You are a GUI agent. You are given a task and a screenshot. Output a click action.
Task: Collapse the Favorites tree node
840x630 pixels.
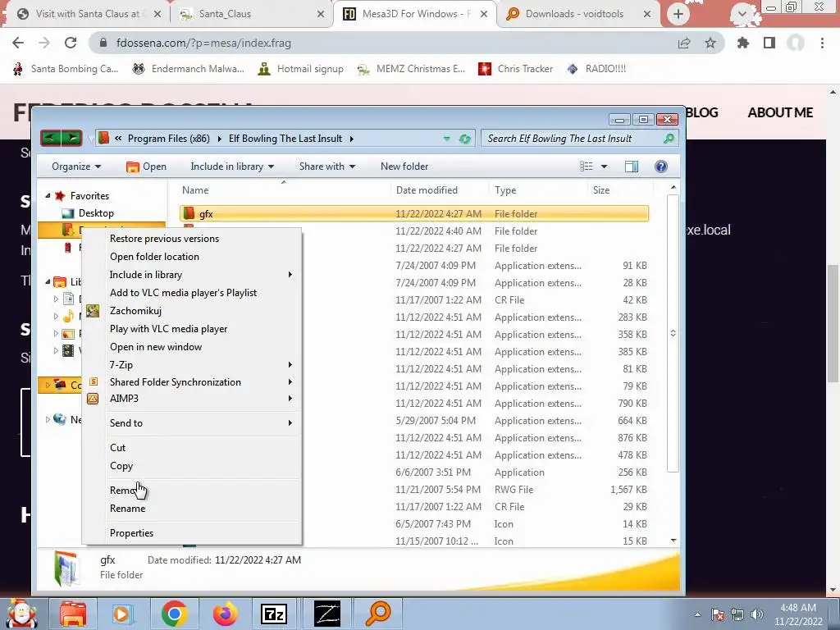tap(48, 195)
